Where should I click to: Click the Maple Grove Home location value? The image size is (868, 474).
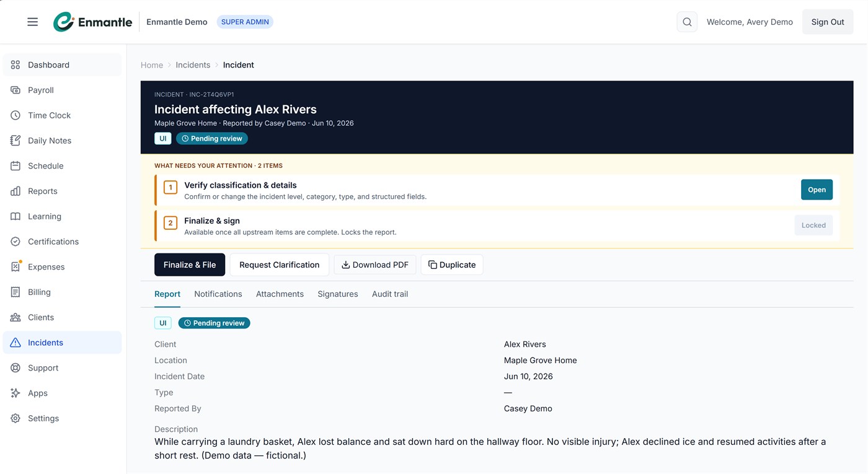point(540,360)
